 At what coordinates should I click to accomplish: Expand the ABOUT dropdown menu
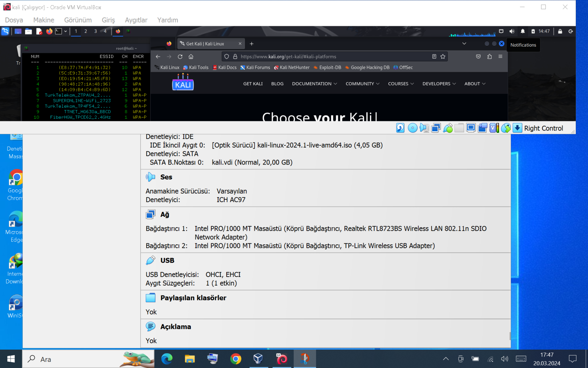475,84
